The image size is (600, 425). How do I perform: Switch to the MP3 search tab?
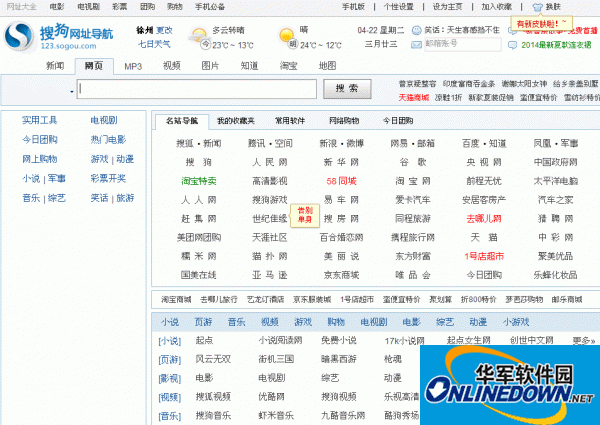[133, 66]
